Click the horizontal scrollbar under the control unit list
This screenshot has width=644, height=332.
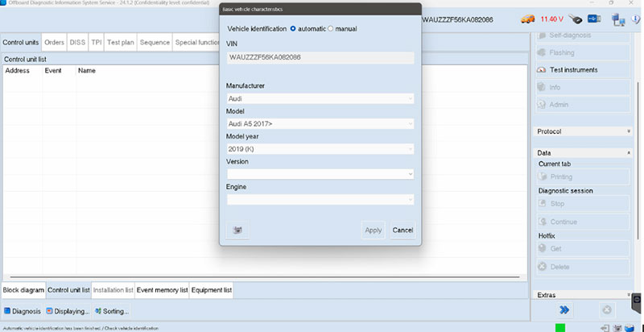tap(265, 277)
